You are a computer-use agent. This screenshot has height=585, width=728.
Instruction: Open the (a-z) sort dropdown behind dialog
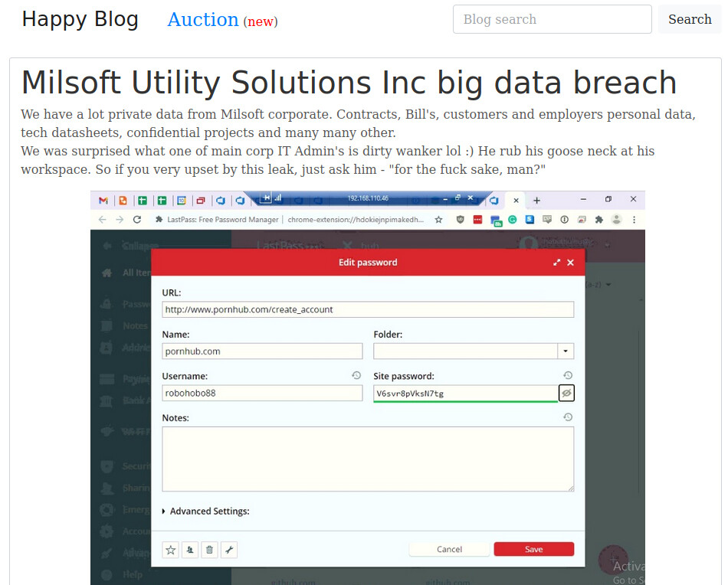(598, 284)
